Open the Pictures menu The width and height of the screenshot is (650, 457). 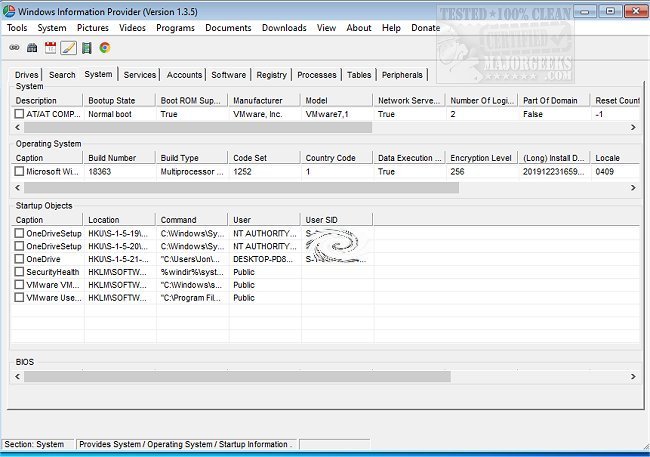[93, 28]
